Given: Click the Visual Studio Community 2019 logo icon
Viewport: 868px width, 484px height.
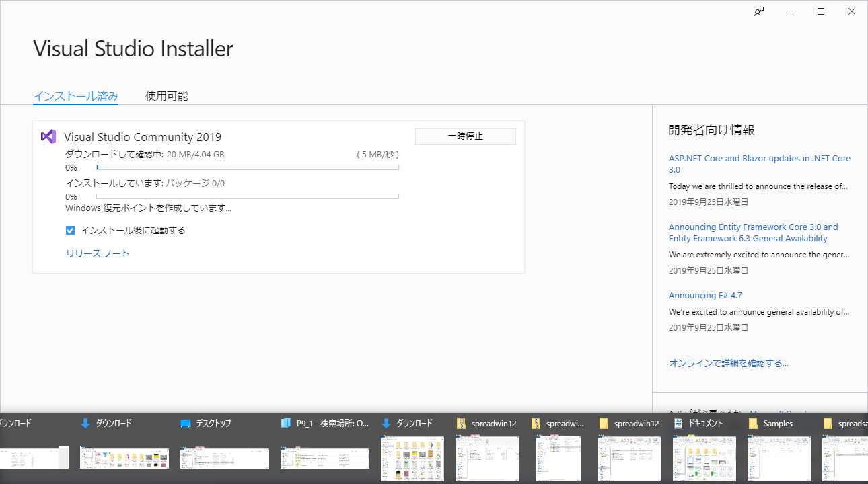Looking at the screenshot, I should tap(48, 136).
